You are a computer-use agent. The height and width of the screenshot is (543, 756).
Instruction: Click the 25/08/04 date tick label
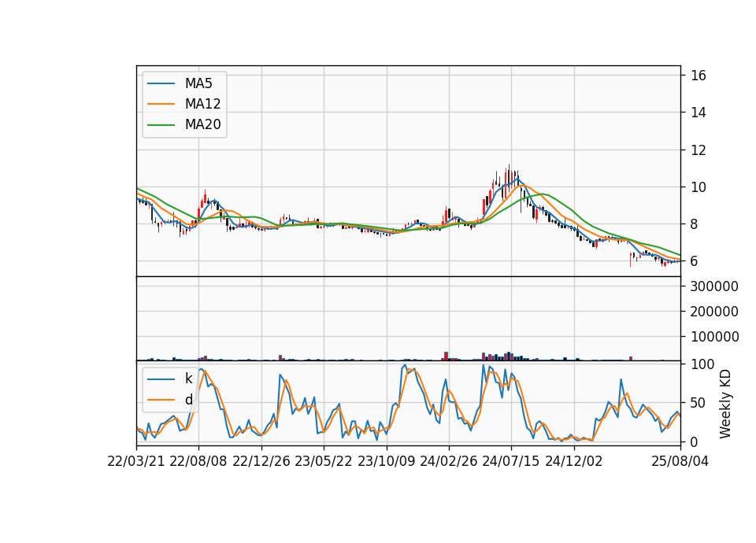(x=680, y=461)
